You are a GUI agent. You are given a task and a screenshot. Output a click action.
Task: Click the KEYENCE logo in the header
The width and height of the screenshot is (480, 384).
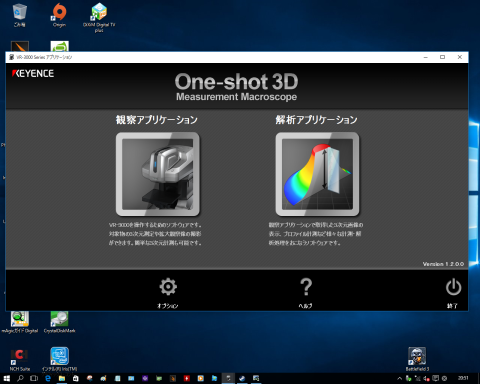coord(33,73)
